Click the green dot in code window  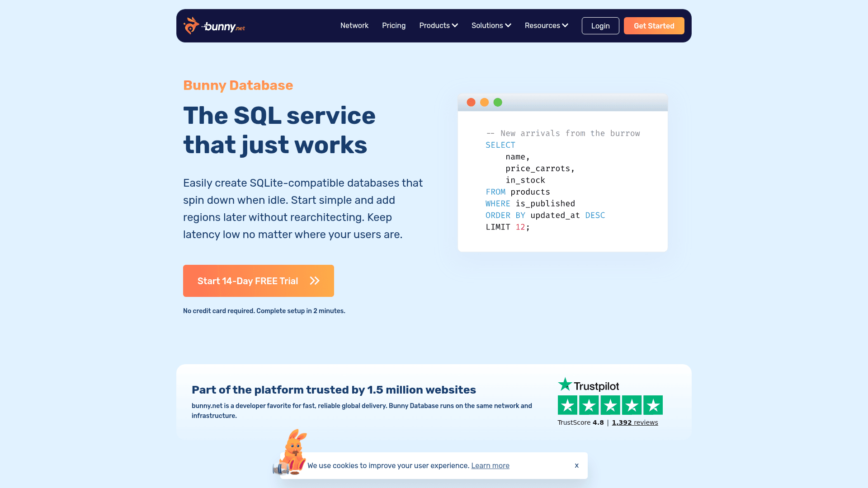click(498, 103)
